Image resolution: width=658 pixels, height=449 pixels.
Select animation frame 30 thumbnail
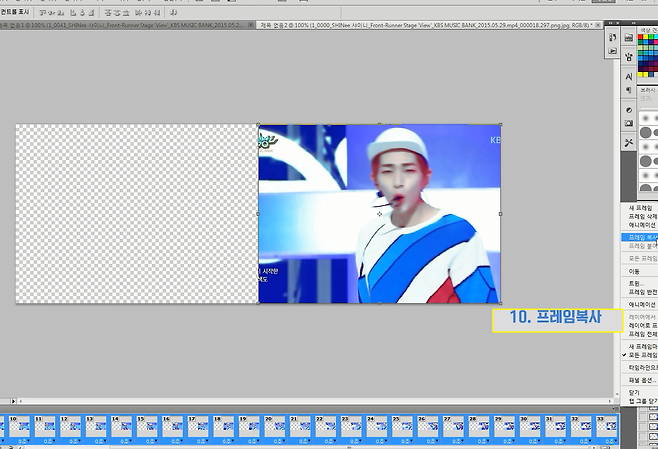coord(530,426)
